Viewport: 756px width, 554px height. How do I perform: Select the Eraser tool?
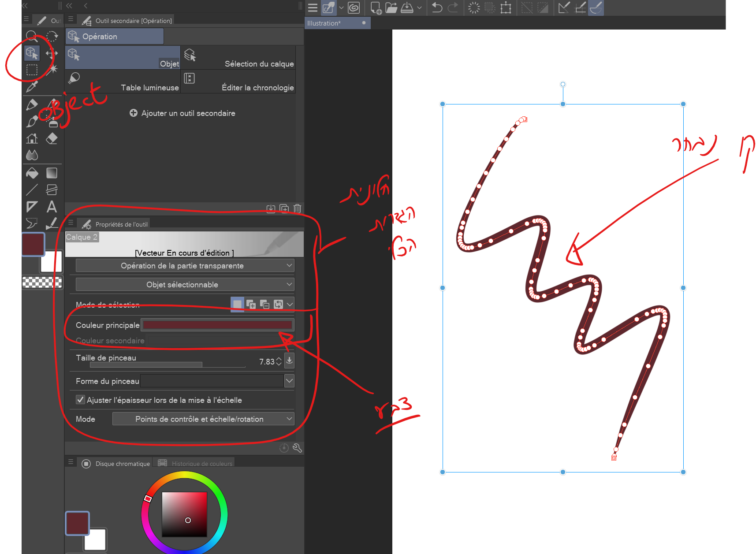pyautogui.click(x=52, y=138)
